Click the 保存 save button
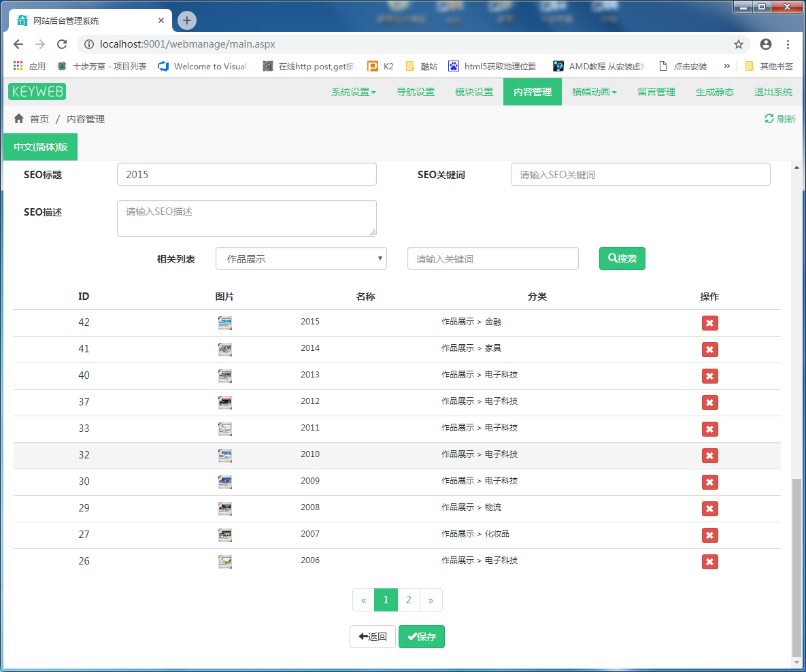Image resolution: width=806 pixels, height=672 pixels. pyautogui.click(x=422, y=637)
